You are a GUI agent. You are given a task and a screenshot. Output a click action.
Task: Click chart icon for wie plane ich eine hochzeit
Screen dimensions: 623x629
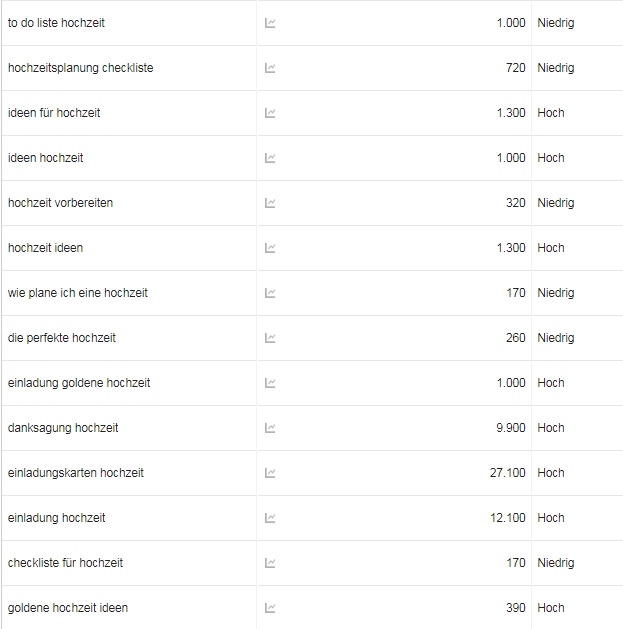pyautogui.click(x=270, y=293)
